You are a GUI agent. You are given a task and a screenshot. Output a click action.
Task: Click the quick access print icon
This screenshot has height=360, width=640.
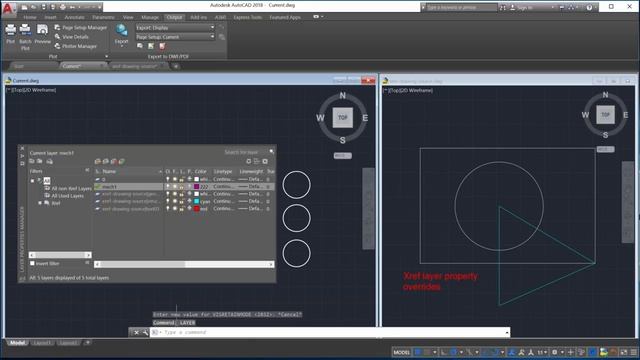point(62,7)
